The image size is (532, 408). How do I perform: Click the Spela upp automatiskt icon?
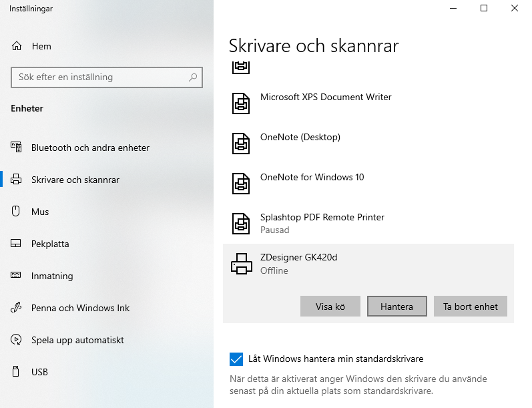(x=17, y=340)
